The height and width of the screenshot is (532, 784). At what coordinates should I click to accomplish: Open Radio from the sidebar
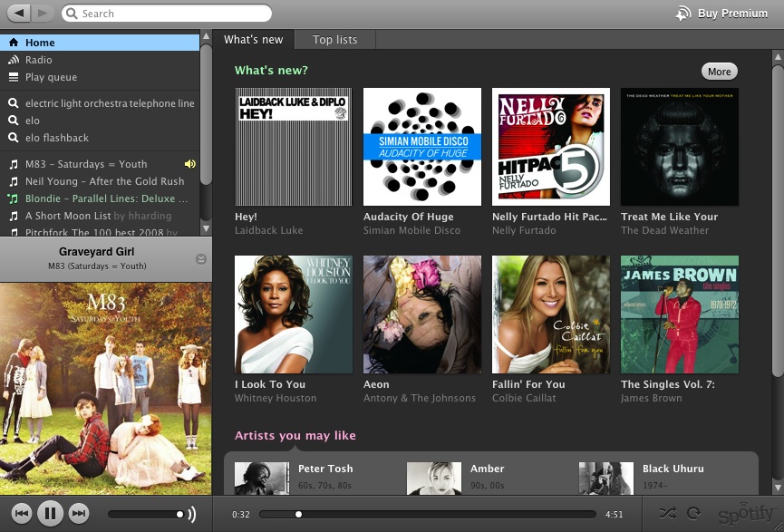click(x=38, y=60)
